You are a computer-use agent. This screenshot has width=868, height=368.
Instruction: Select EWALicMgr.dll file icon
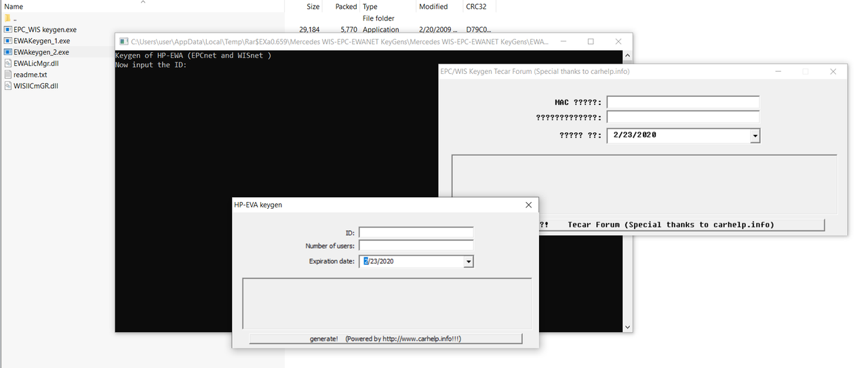point(7,63)
